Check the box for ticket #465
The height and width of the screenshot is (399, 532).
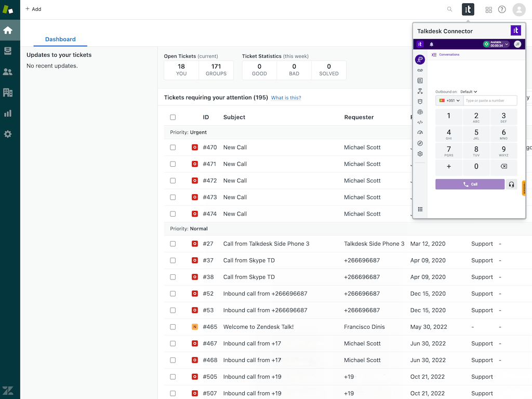[173, 327]
